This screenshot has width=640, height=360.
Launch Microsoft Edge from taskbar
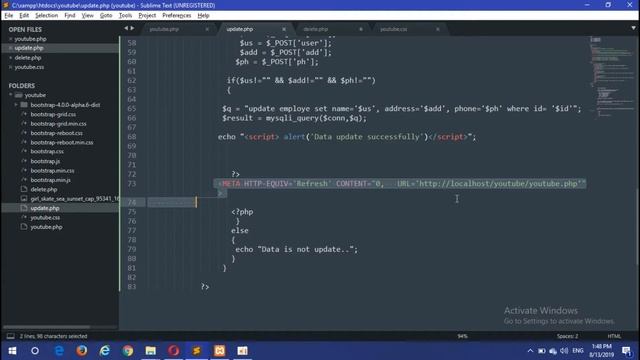(59, 351)
